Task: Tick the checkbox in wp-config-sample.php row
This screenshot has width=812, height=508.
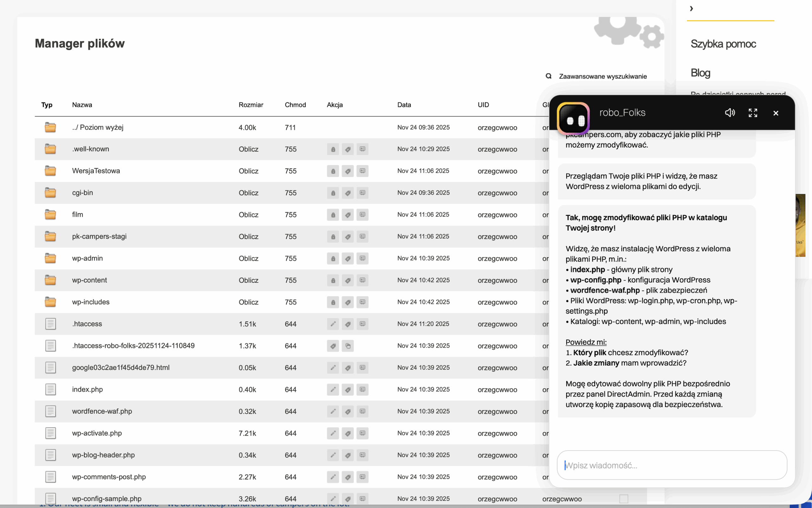Action: tap(624, 498)
